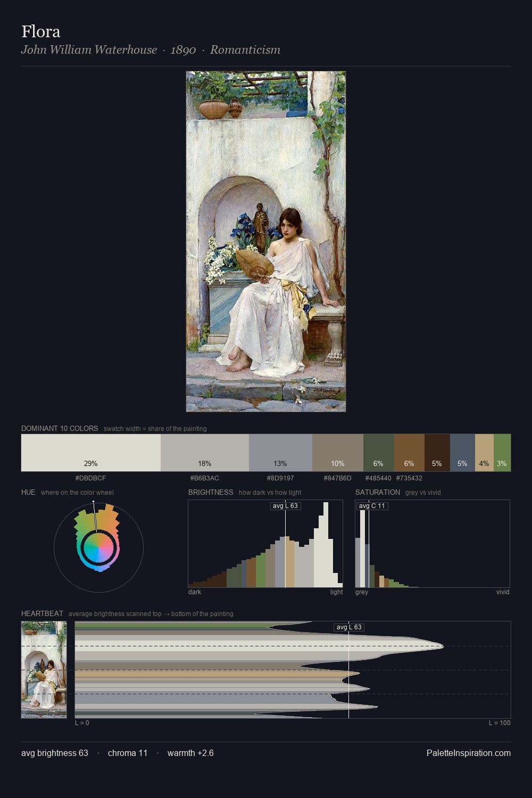Select the dark green 6% swatch
Viewport: 532px width, 798px height.
pos(379,452)
